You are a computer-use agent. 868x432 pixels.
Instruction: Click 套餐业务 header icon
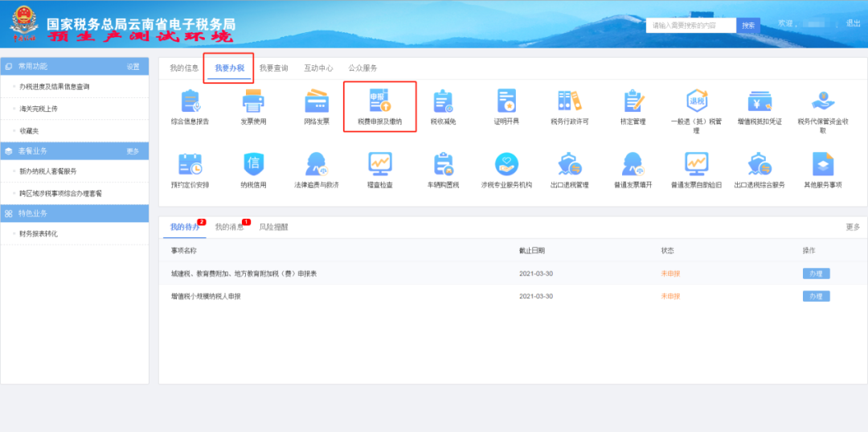click(8, 151)
